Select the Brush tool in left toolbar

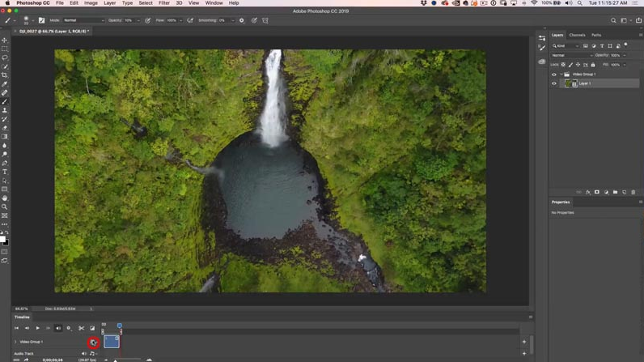pyautogui.click(x=5, y=101)
